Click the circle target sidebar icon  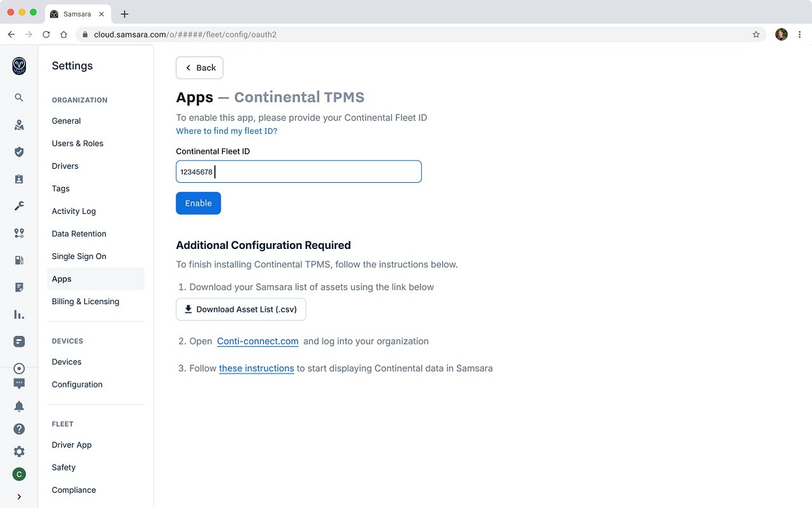(19, 369)
